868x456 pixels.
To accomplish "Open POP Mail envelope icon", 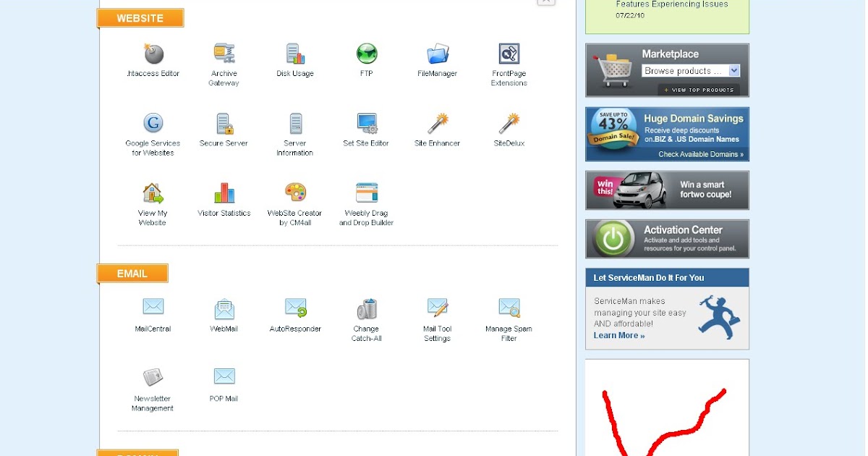I will pyautogui.click(x=224, y=376).
